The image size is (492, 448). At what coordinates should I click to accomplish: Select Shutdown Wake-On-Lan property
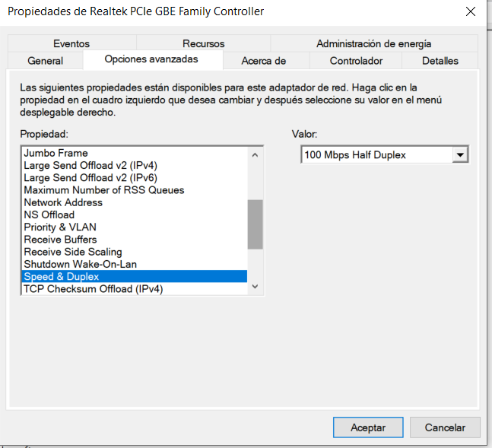point(135,264)
